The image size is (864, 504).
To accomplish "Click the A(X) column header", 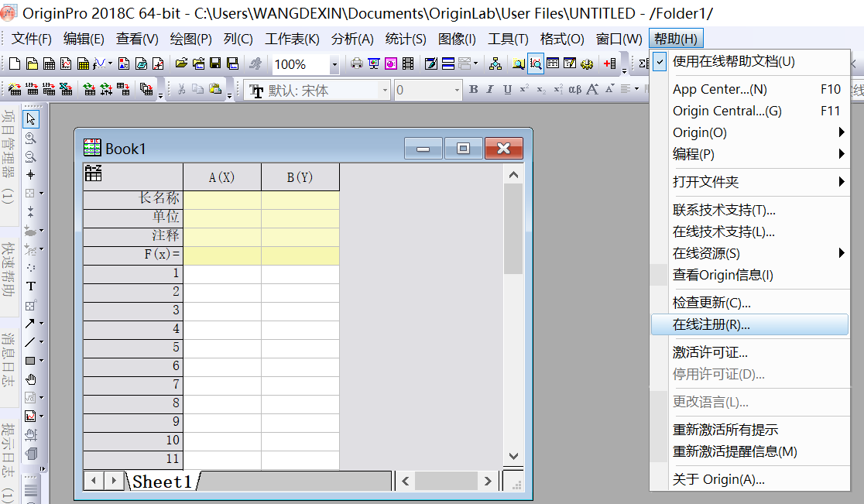I will coord(222,177).
